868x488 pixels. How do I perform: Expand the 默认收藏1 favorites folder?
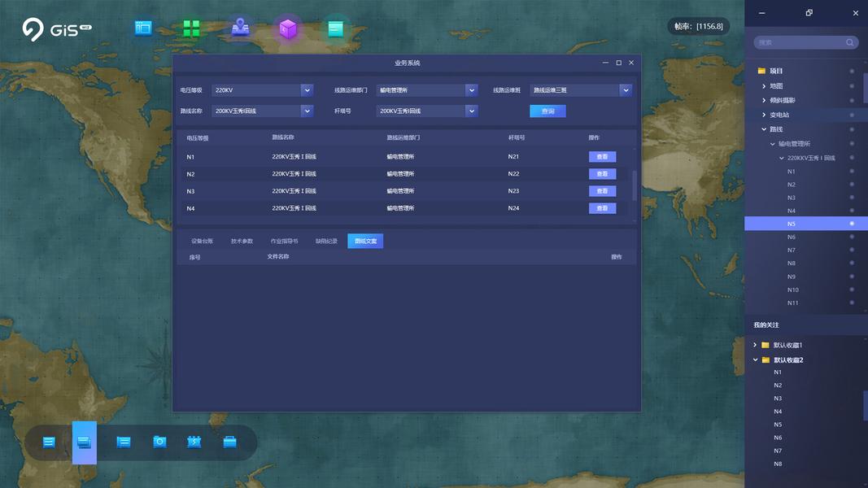(755, 345)
